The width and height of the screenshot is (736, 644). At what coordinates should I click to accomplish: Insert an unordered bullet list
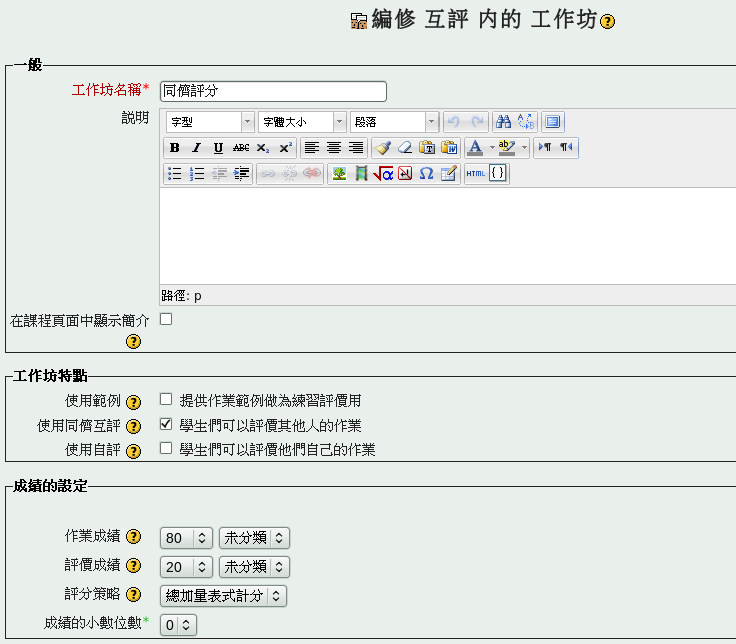(174, 174)
